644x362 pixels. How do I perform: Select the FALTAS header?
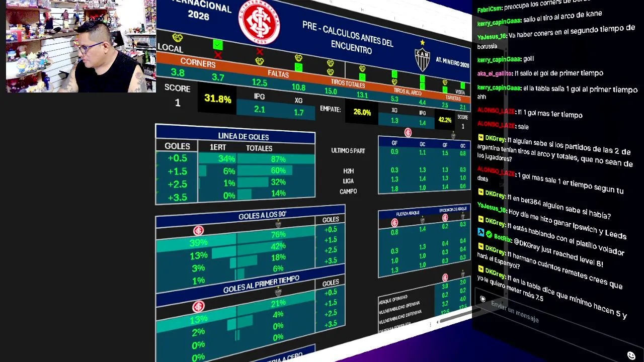tap(278, 74)
